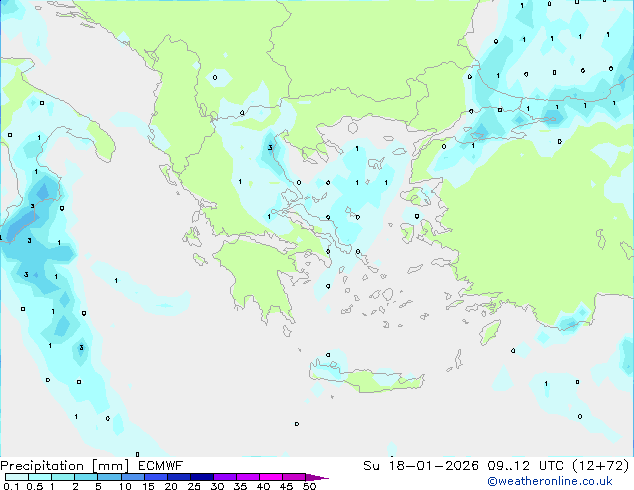The image size is (634, 490).
Task: Click the date 'Su 18-01-2026'
Action: coord(421,466)
